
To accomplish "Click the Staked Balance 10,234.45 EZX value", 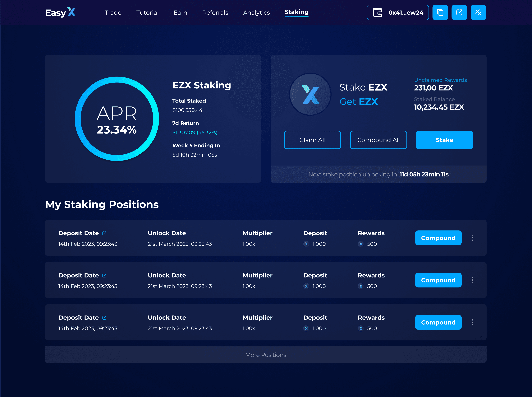I will (439, 107).
